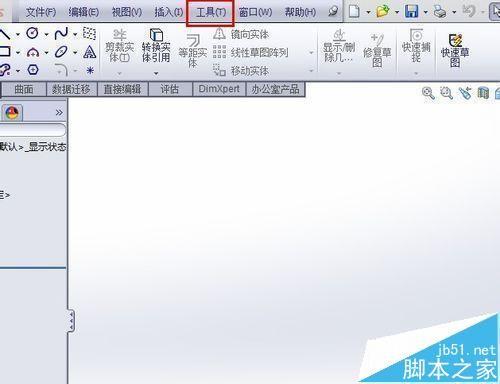Select the Point sketch tool

(x=90, y=70)
